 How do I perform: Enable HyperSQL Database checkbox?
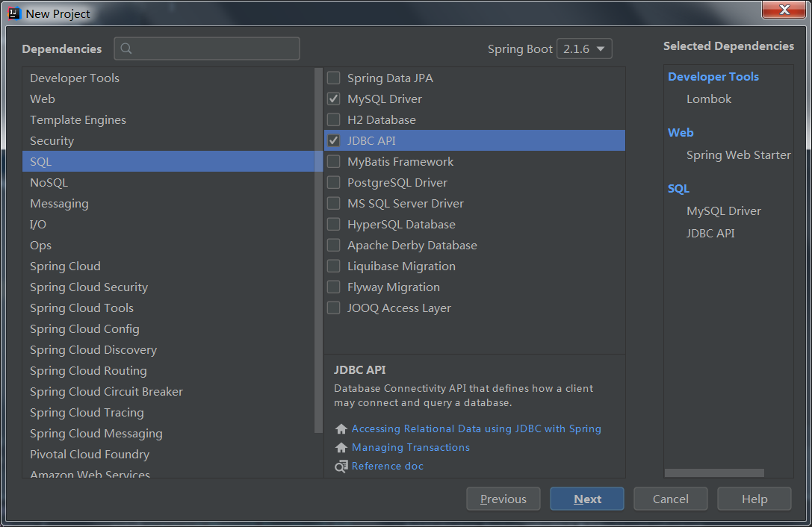tap(333, 224)
